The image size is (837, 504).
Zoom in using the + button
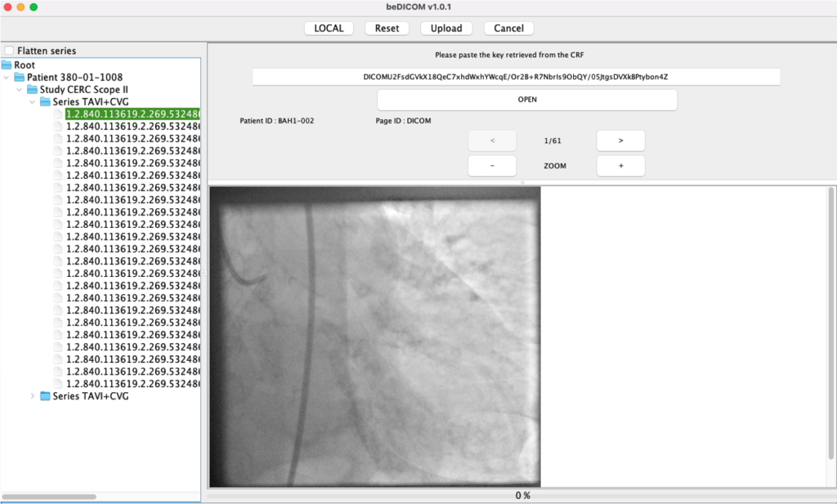pyautogui.click(x=620, y=166)
